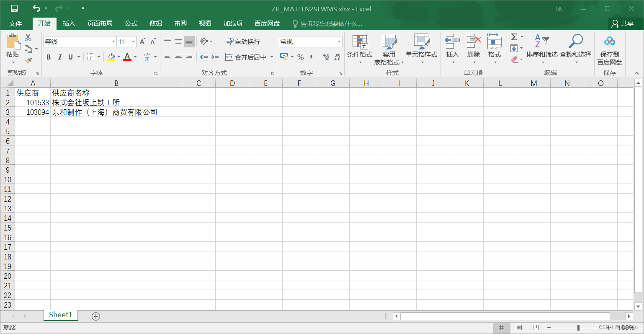Click the decrease decimal icon
The height and width of the screenshot is (334, 644).
(x=337, y=57)
